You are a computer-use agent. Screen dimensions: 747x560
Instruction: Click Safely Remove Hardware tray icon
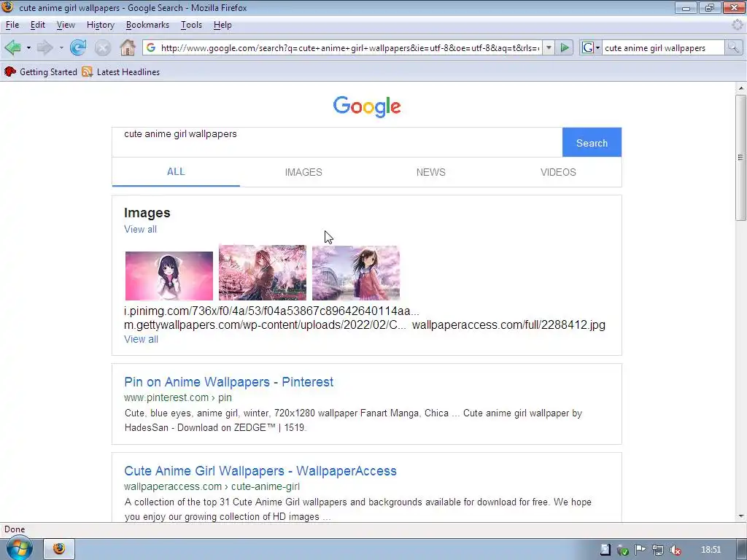click(x=623, y=550)
